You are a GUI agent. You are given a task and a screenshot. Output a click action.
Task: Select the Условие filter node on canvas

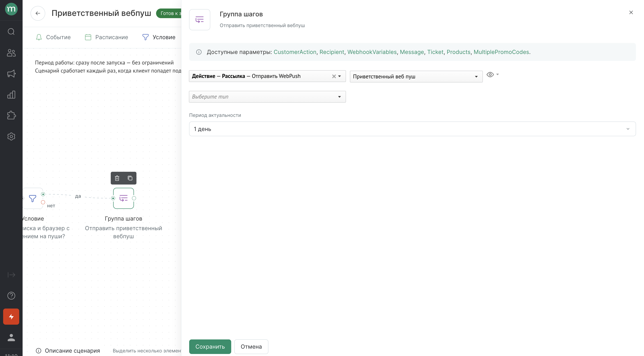pyautogui.click(x=32, y=198)
